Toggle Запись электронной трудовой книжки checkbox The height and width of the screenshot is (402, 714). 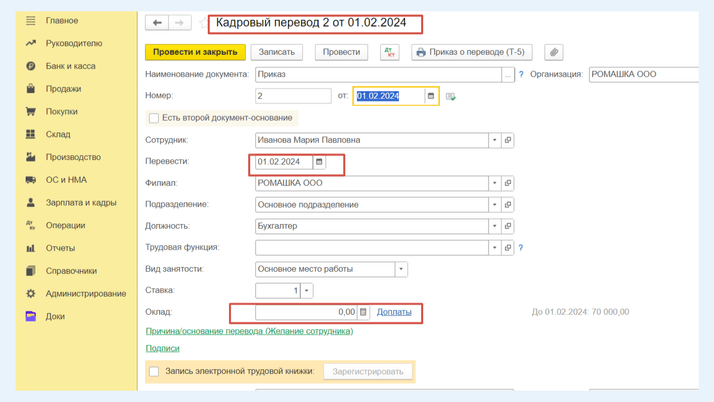coord(154,371)
